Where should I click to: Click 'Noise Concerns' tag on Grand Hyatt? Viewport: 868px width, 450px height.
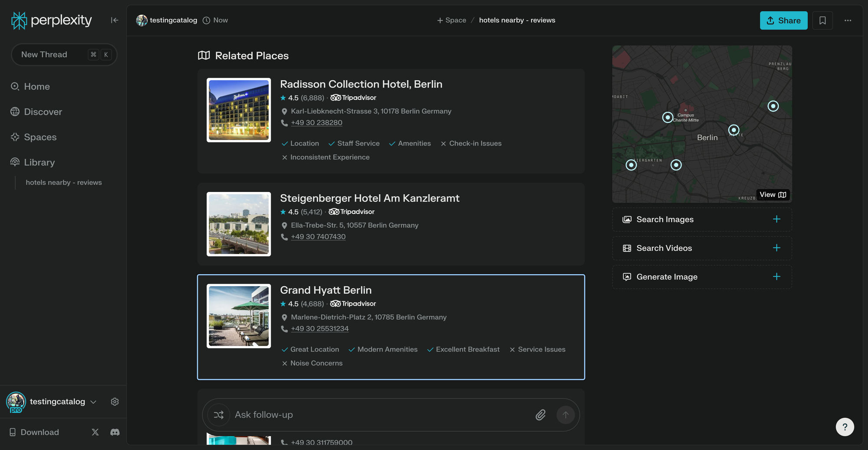coord(312,364)
